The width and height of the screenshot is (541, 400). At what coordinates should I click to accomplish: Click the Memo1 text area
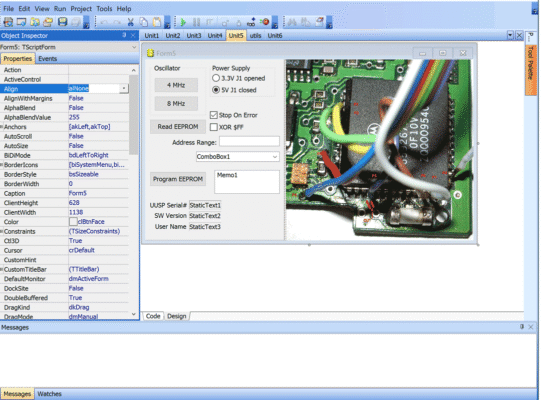[x=247, y=182]
